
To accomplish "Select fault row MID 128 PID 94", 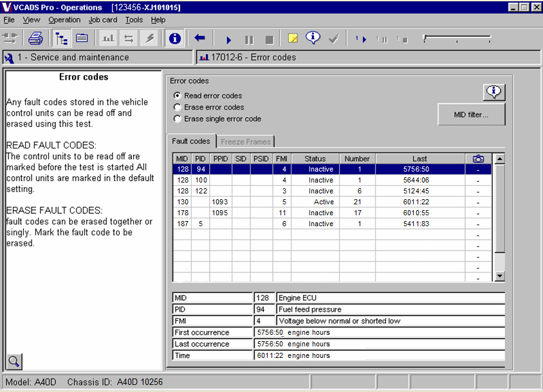I will tap(332, 169).
